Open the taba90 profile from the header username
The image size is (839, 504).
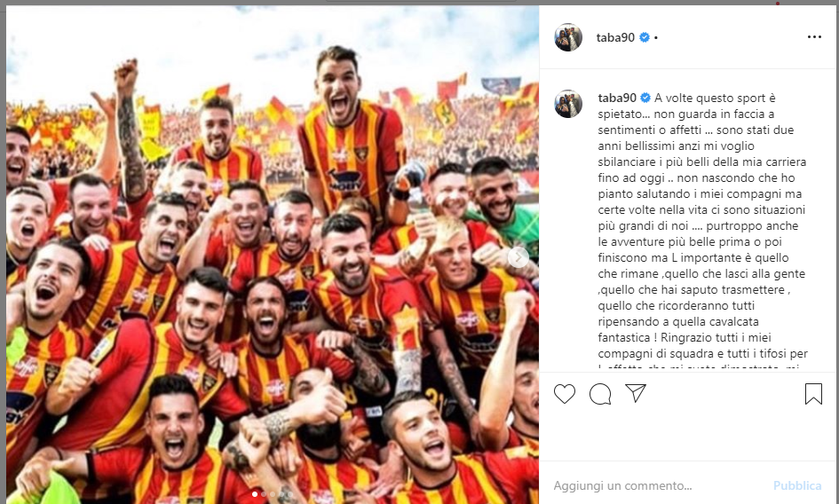click(x=615, y=37)
